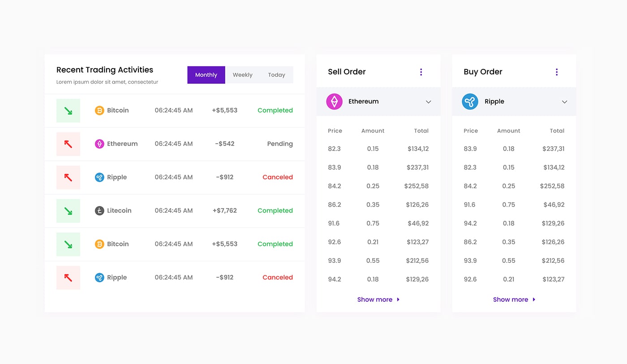The image size is (627, 364).
Task: Select the Monthly tab
Action: (206, 75)
